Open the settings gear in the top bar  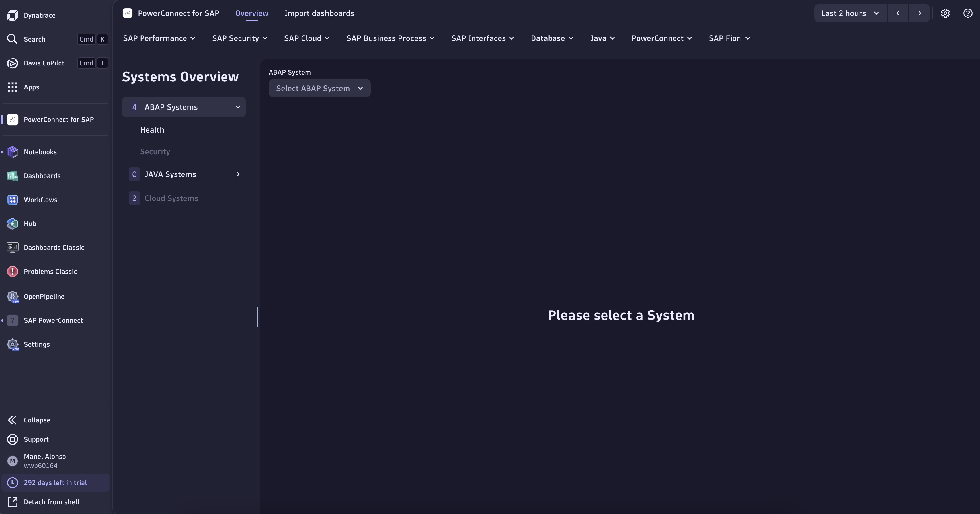(945, 13)
